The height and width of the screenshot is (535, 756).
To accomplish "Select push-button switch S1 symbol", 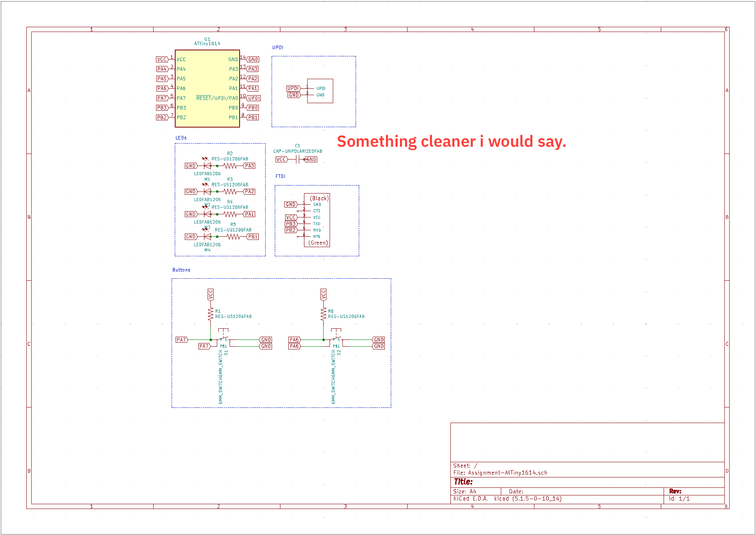I will pos(223,337).
